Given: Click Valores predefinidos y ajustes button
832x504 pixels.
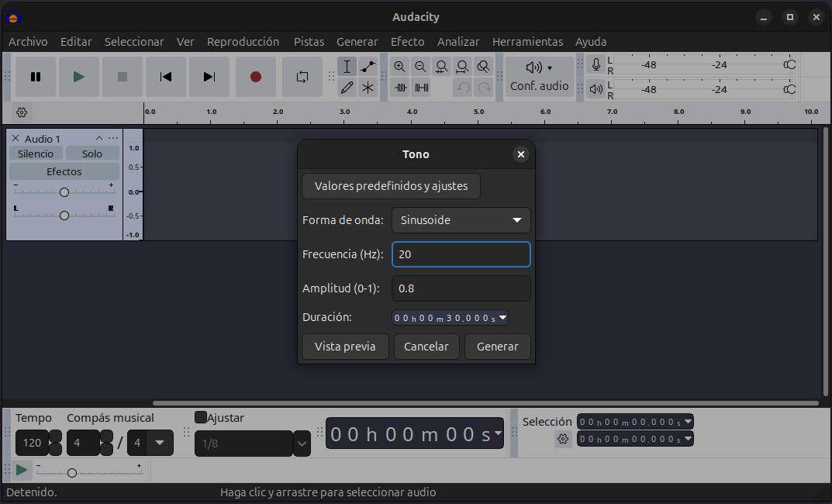Looking at the screenshot, I should 391,186.
